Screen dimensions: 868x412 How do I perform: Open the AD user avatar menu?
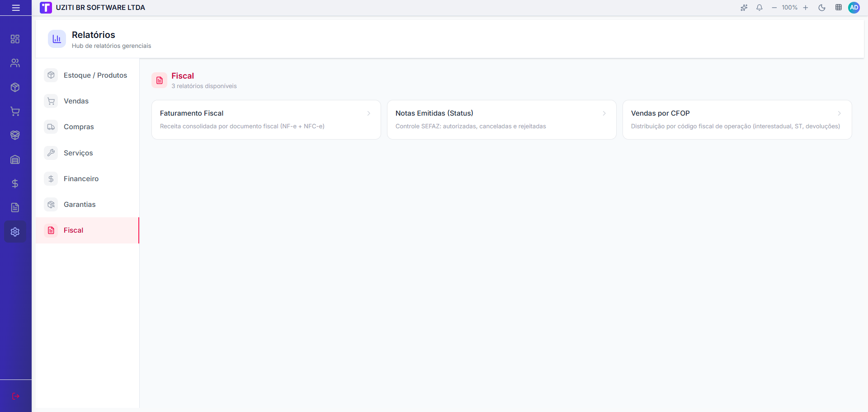854,8
